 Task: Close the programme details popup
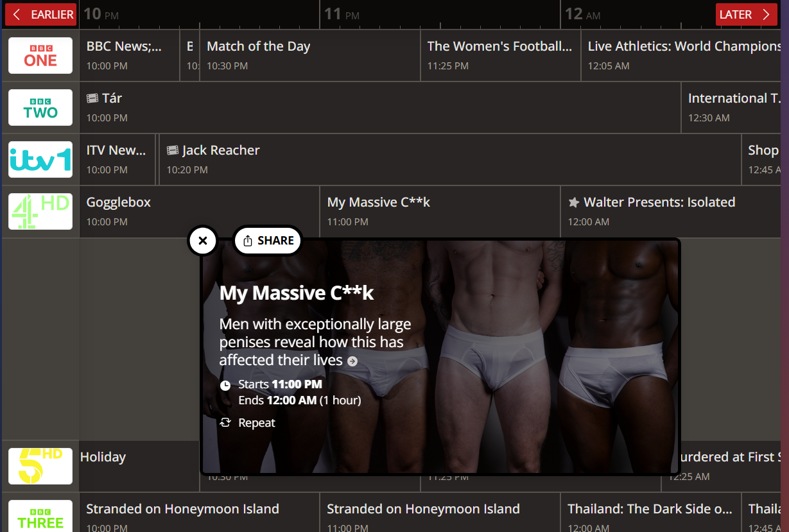203,241
